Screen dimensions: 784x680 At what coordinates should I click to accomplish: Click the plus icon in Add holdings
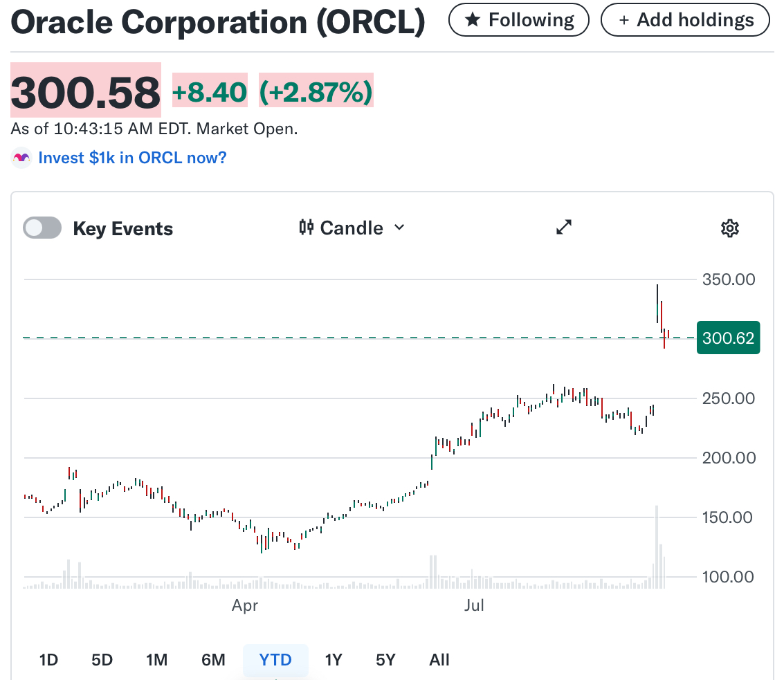(x=623, y=20)
